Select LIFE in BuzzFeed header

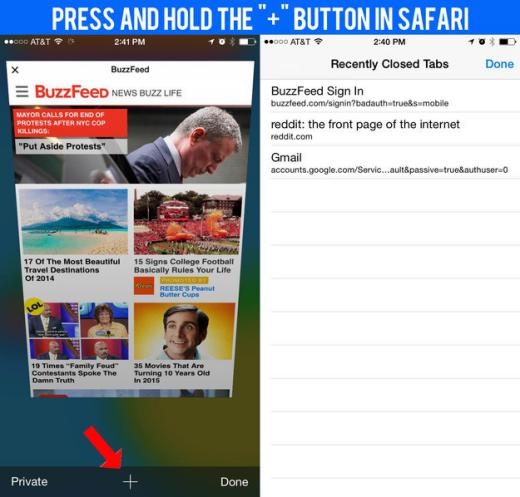click(x=172, y=93)
